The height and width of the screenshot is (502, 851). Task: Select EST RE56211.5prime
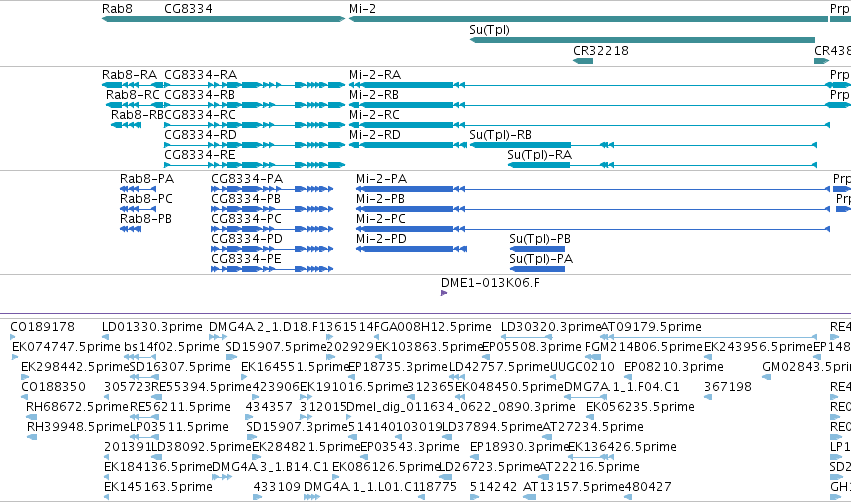point(180,407)
